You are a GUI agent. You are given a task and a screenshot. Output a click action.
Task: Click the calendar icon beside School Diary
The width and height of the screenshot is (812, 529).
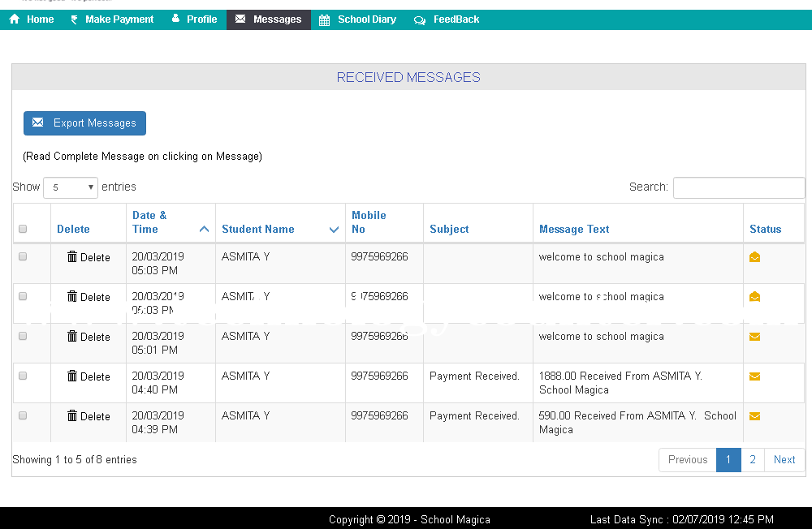click(x=324, y=20)
